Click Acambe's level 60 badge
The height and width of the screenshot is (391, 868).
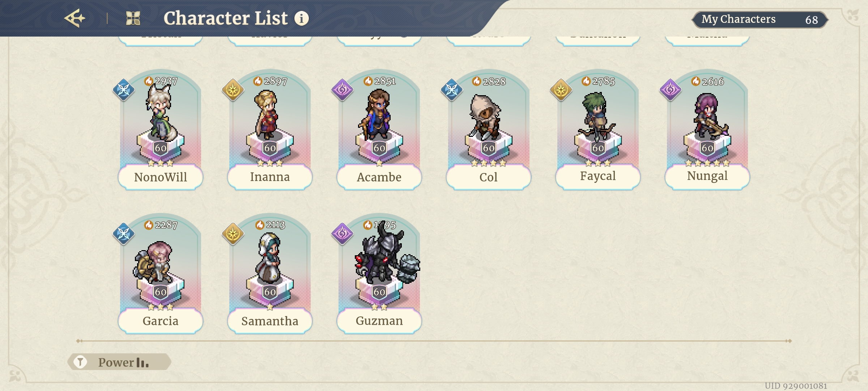(x=379, y=148)
